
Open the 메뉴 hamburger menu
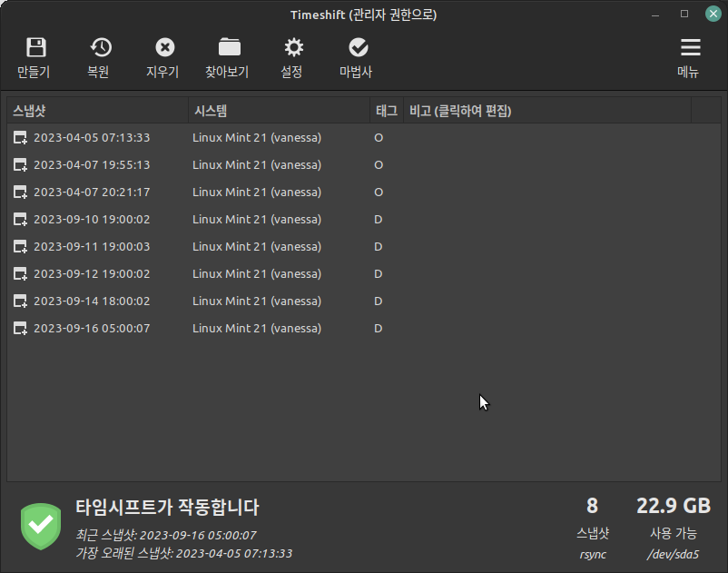point(691,47)
